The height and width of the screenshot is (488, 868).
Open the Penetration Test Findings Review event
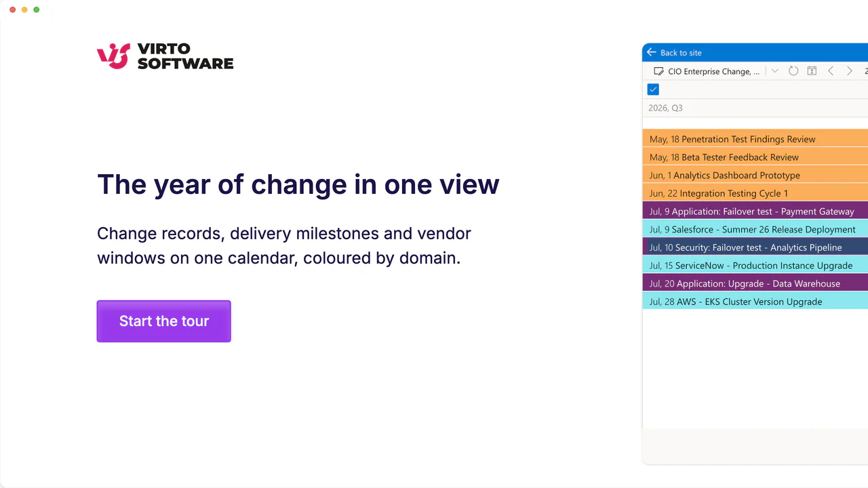[755, 139]
